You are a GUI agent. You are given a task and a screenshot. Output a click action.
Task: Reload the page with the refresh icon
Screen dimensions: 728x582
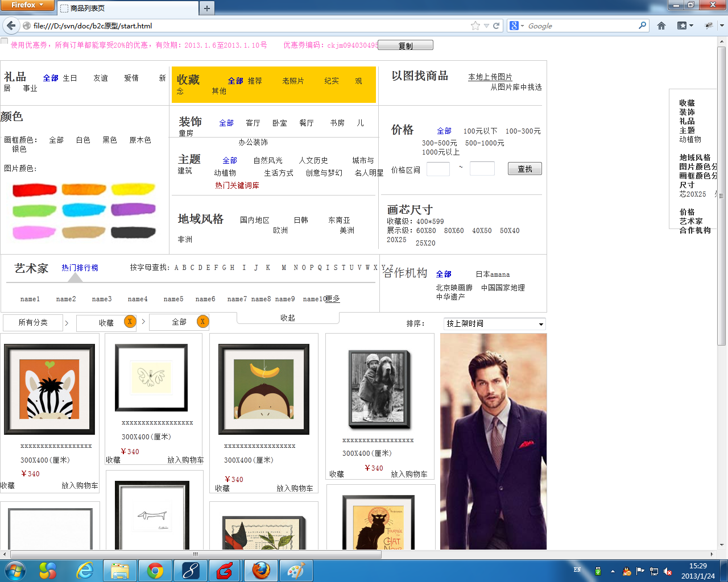(x=496, y=26)
